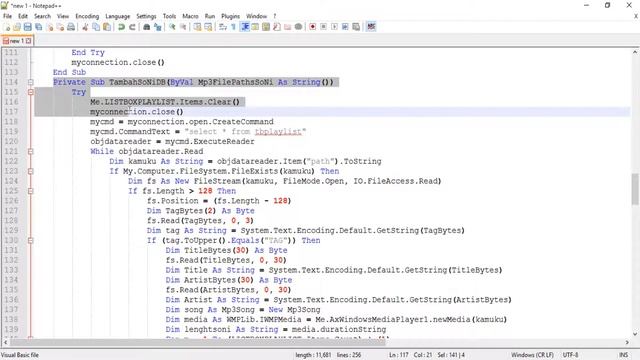The height and width of the screenshot is (360, 640).
Task: Click the Paste toolbar icon
Action: coord(107,27)
